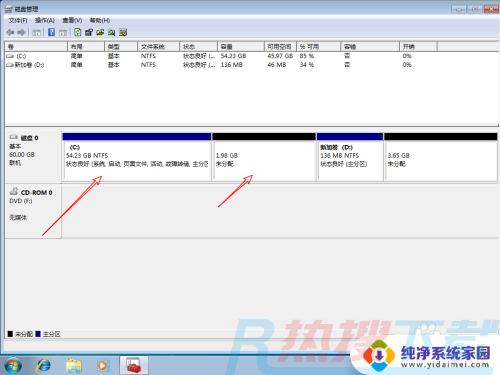Click the open-folder toolbar icon
The height and width of the screenshot is (375, 500).
100,32
